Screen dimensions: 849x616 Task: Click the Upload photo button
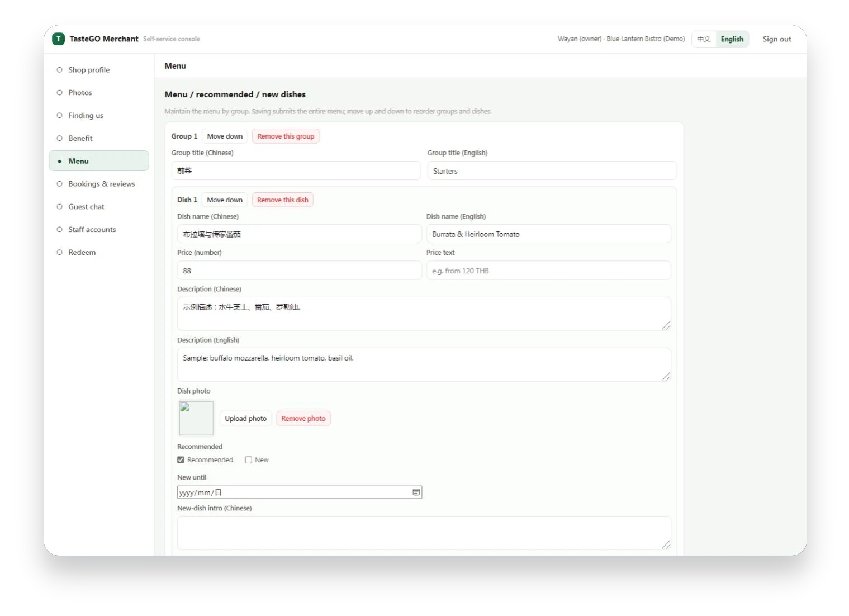coord(245,419)
